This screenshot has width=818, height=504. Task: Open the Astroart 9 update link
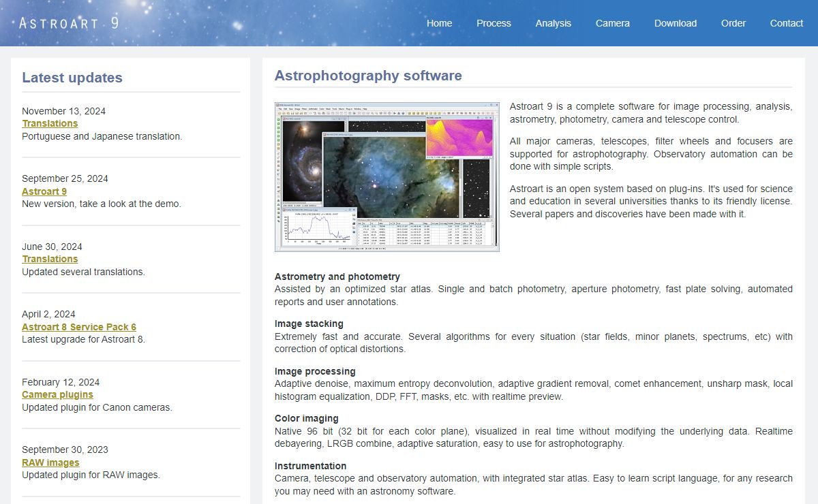click(x=44, y=191)
